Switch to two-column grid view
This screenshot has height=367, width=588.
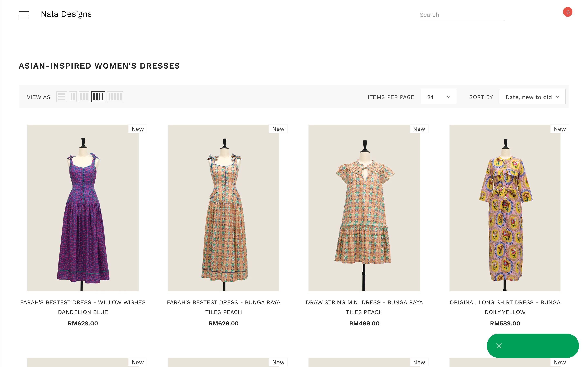(x=73, y=97)
